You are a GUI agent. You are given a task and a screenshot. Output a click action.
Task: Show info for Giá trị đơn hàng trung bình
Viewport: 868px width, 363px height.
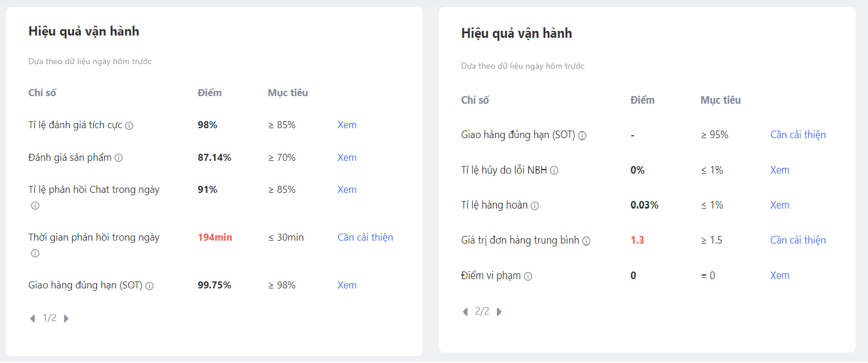point(586,241)
